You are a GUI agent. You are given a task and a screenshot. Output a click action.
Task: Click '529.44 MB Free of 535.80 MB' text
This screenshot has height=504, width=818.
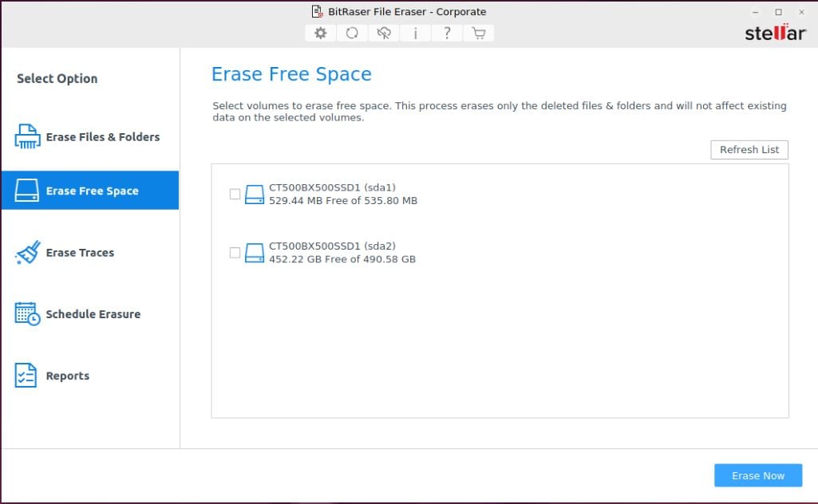point(343,201)
